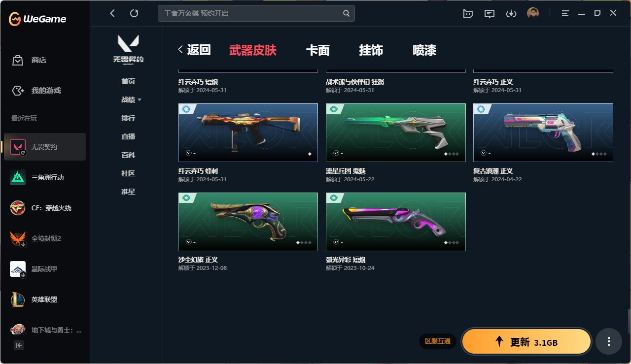Open the 无畏契约 game in sidebar
Screen dimensions: 631x364
[45, 147]
